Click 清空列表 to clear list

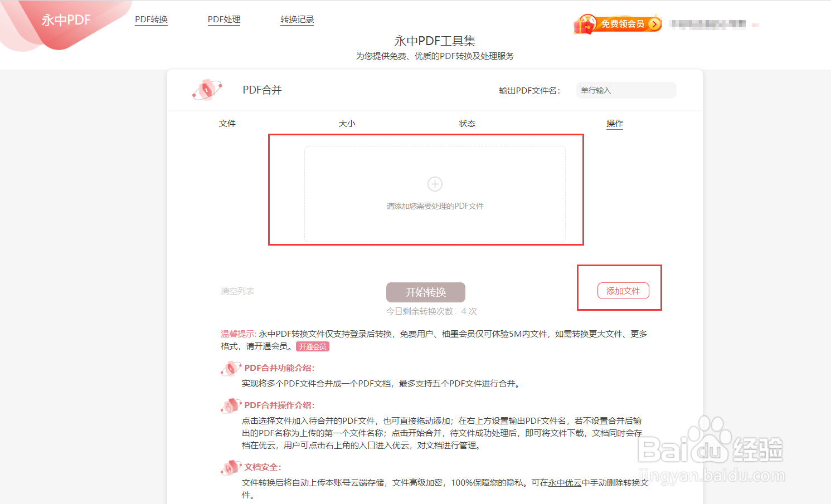point(237,291)
